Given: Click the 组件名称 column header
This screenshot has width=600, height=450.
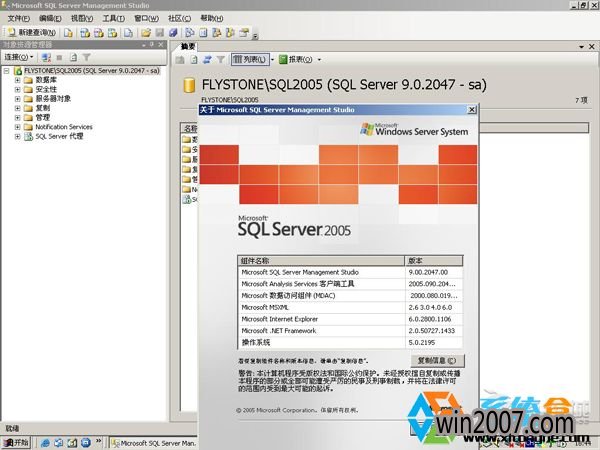Looking at the screenshot, I should 321,261.
